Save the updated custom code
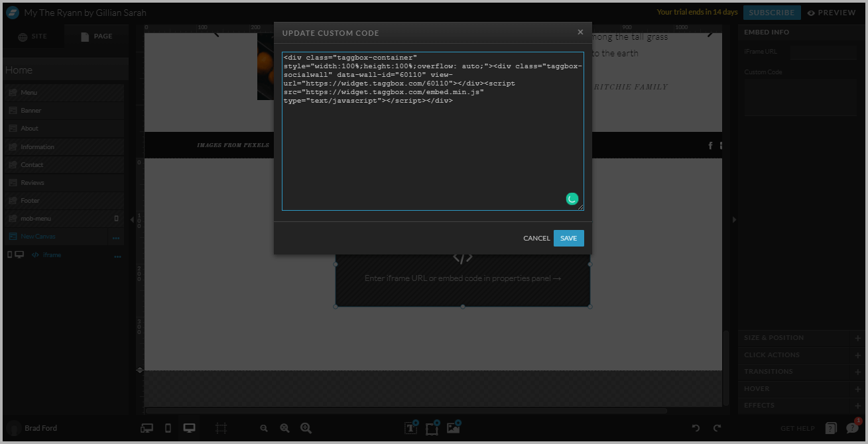The width and height of the screenshot is (868, 444). pos(568,238)
